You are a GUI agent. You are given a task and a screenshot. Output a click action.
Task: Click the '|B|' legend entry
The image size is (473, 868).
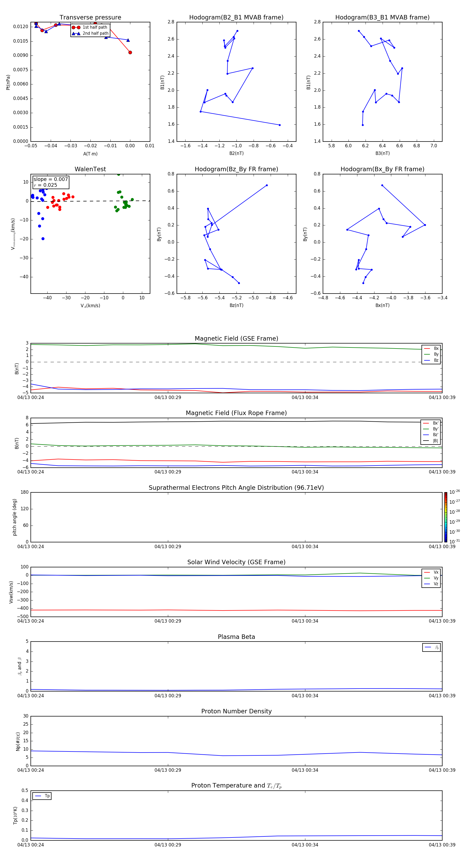point(431,441)
